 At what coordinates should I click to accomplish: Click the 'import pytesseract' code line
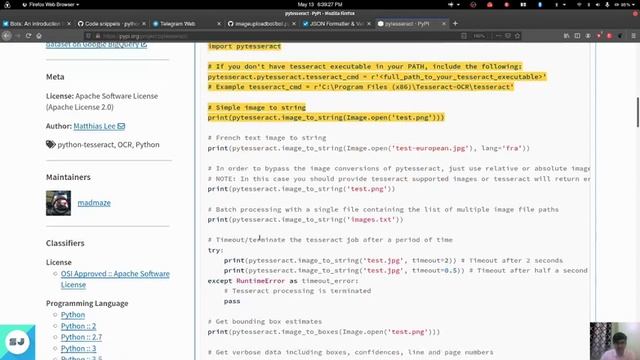click(x=244, y=46)
